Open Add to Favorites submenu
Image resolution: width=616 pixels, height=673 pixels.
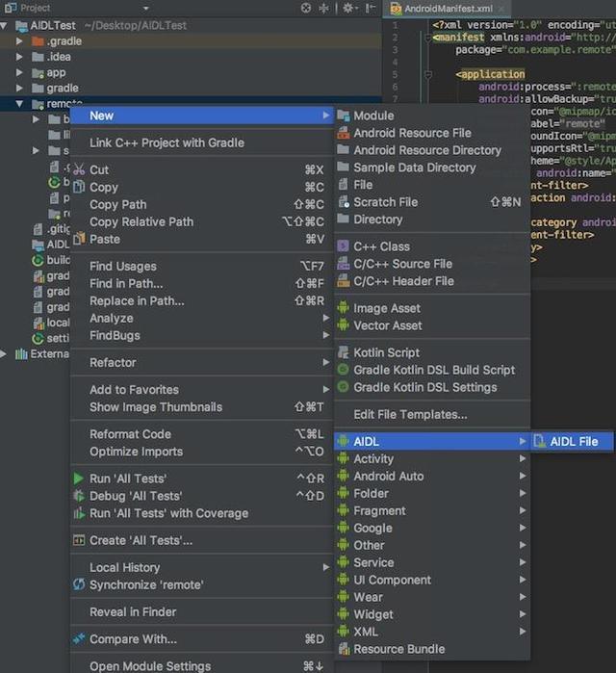tap(202, 390)
